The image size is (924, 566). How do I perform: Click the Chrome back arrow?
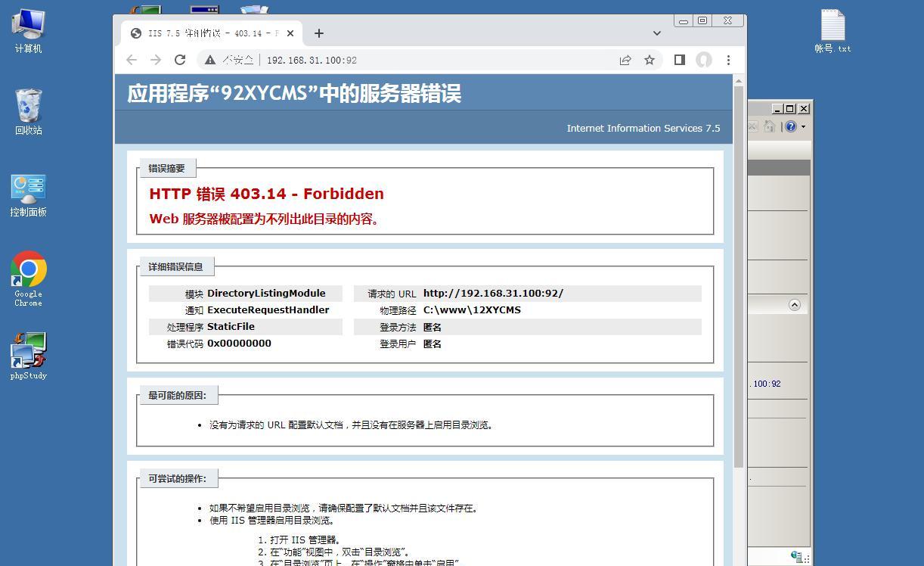click(132, 60)
